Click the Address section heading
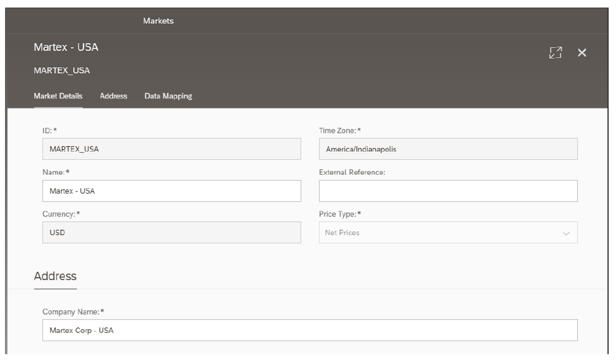Image resolution: width=616 pixels, height=364 pixels. (55, 276)
